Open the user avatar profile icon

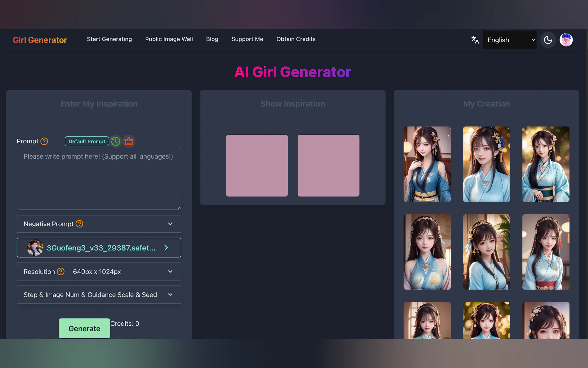566,40
